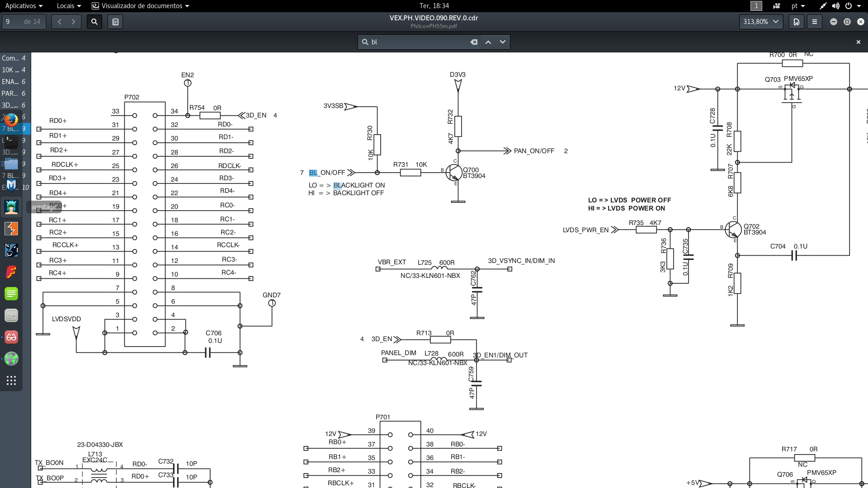Click the print/export document icon
The height and width of the screenshot is (488, 868).
pyautogui.click(x=796, y=22)
